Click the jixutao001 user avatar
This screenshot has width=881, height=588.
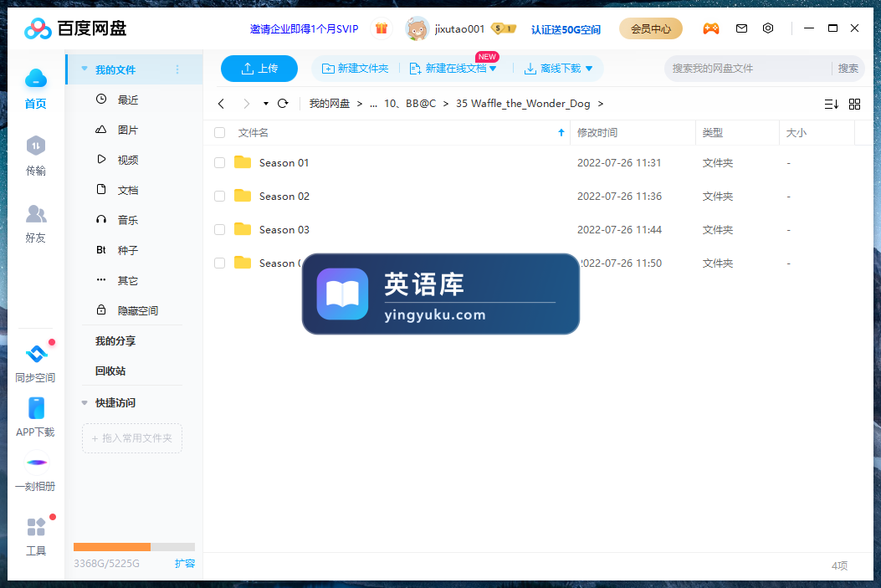tap(417, 28)
